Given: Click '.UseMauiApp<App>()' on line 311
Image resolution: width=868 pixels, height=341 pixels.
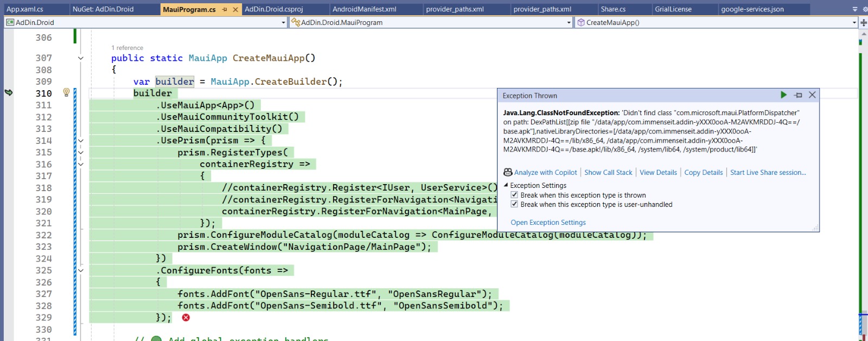Looking at the screenshot, I should pyautogui.click(x=205, y=105).
